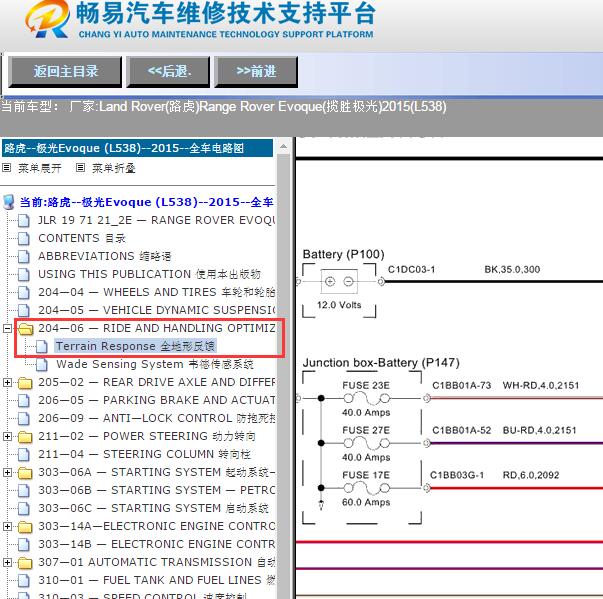Select 303-06B STARTING SYSTEM PETROL entry
The image size is (603, 599).
[157, 490]
